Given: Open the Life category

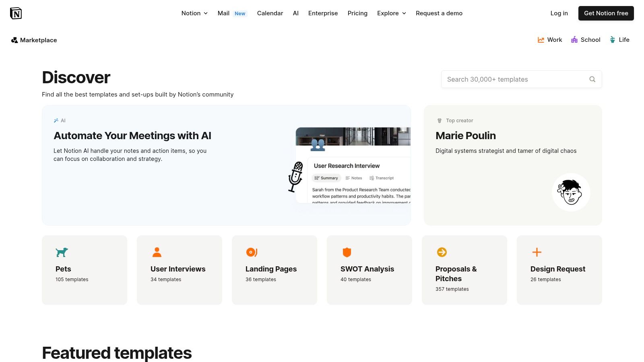Looking at the screenshot, I should [619, 40].
